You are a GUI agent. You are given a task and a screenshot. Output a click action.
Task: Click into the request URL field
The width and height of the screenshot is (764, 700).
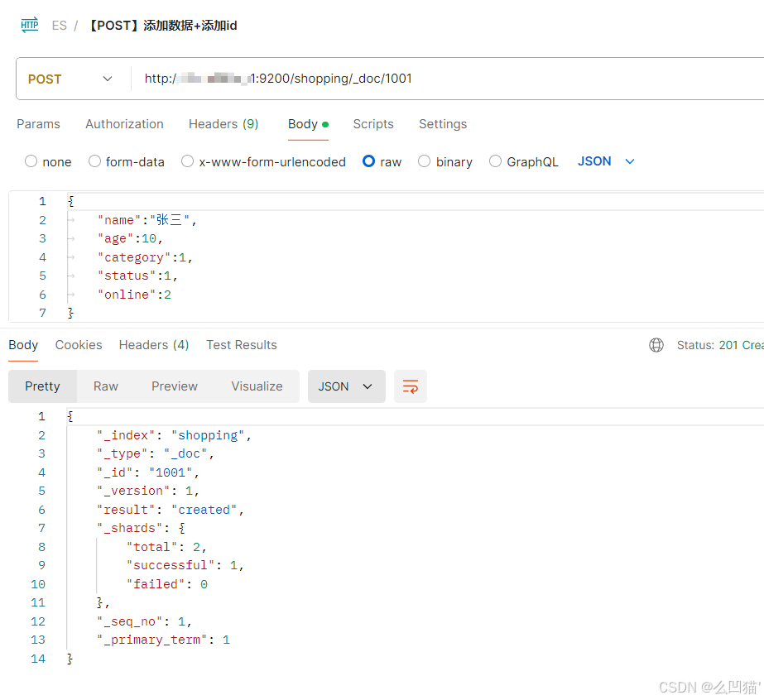(x=447, y=79)
